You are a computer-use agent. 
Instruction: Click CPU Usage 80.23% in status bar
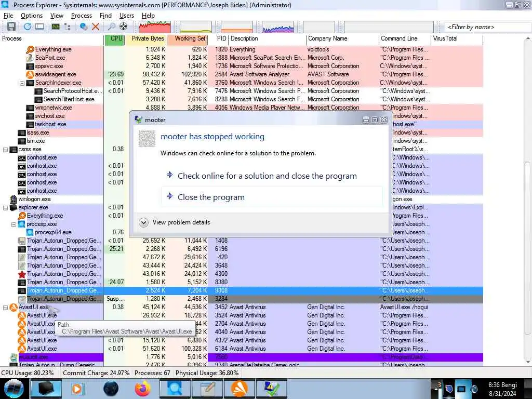click(x=28, y=373)
